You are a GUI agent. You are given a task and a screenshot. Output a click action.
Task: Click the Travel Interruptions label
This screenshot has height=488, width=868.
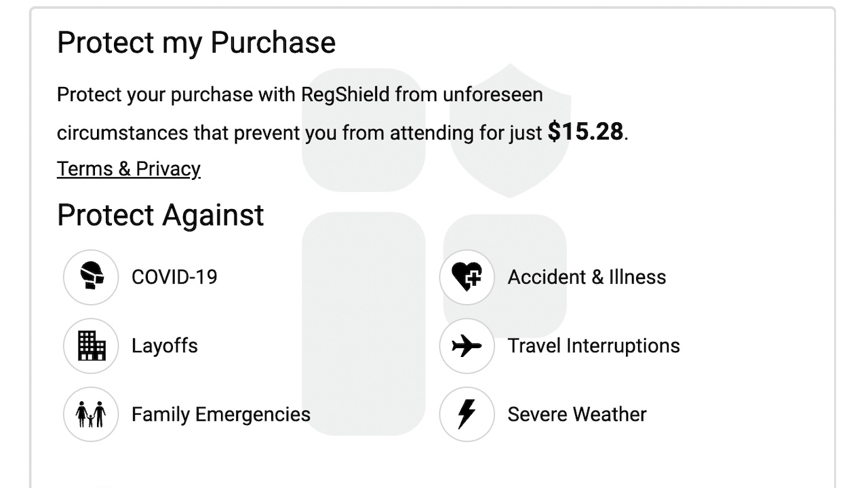point(593,345)
